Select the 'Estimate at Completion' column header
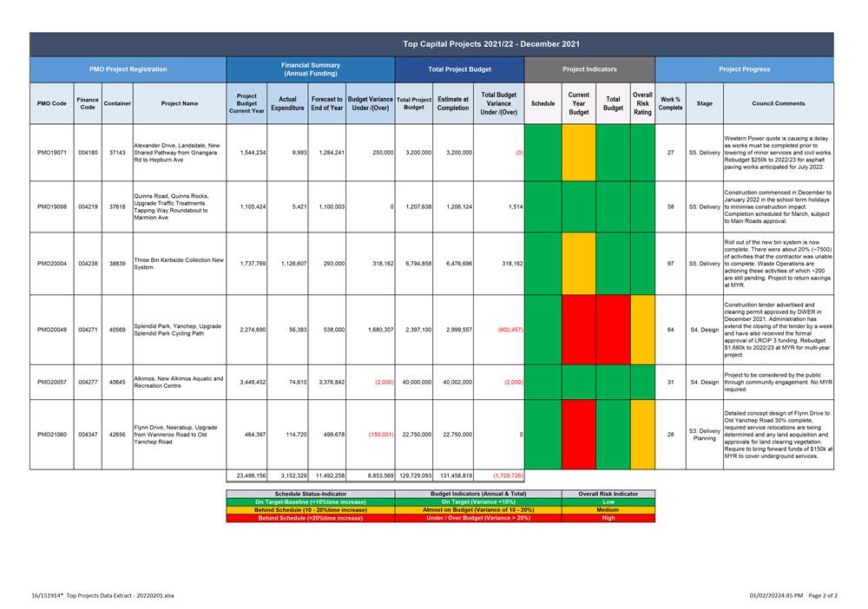 [x=453, y=103]
